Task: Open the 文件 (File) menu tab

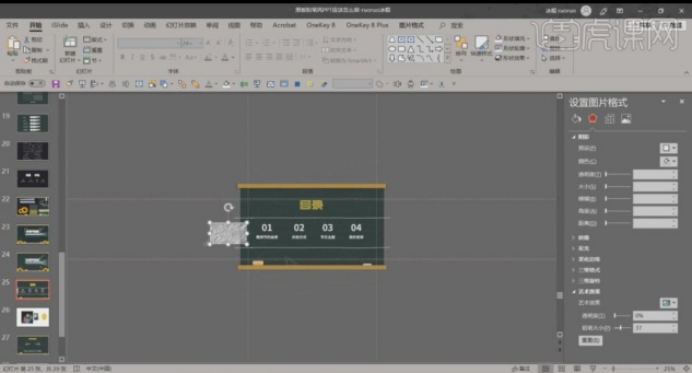Action: pos(12,25)
